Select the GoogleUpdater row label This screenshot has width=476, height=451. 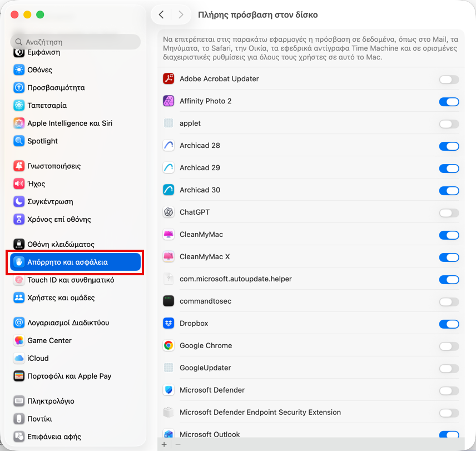pos(205,368)
